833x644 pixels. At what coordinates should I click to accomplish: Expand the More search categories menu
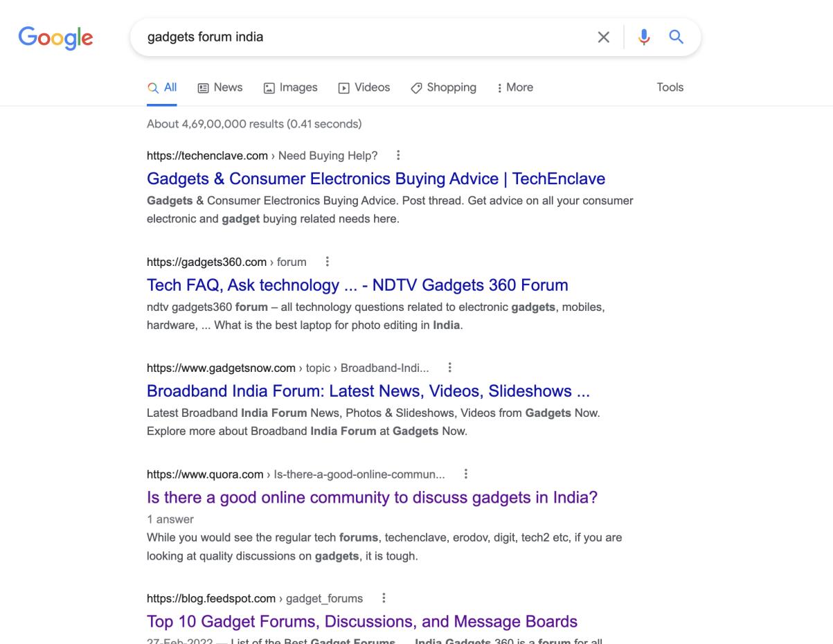coord(515,87)
